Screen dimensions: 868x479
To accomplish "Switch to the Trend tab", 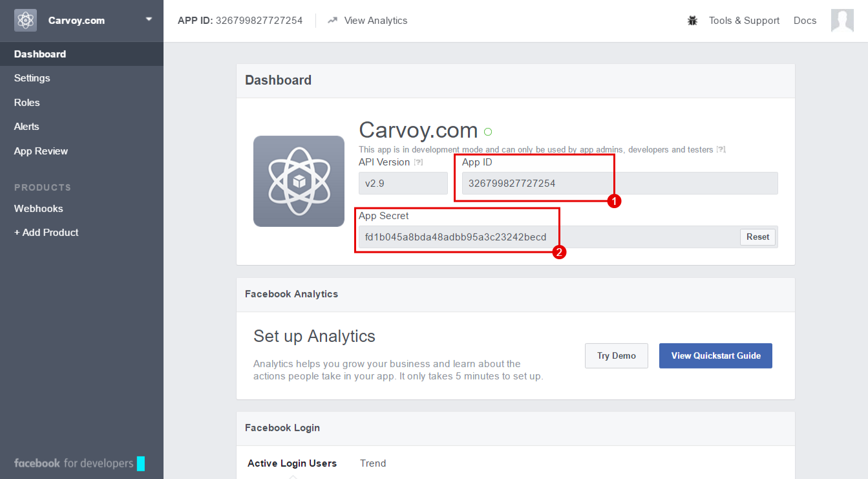I will [373, 463].
